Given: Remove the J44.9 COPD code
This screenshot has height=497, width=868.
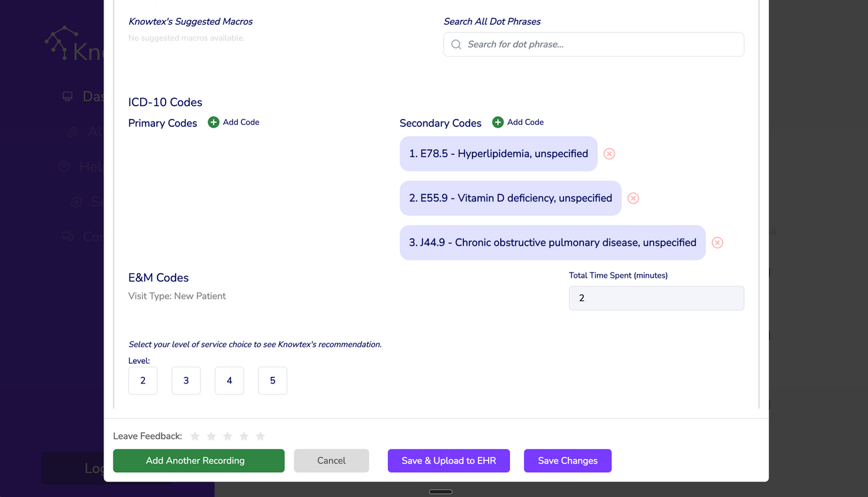Looking at the screenshot, I should click(717, 242).
